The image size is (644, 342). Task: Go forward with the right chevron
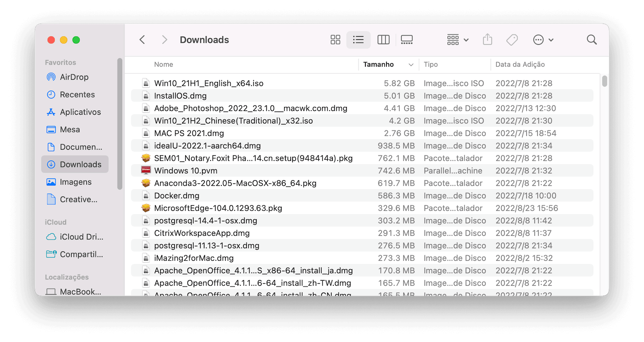164,39
